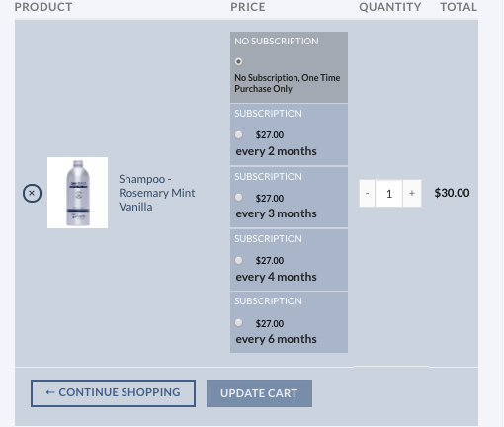Click the 'every 6 months' label text
504x427 pixels.
coord(276,339)
